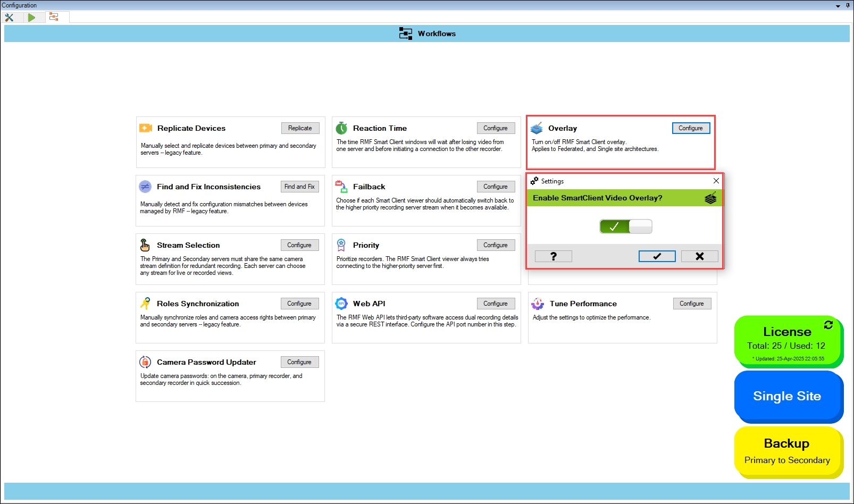Open the Configuration panel dropdown arrow
854x504 pixels.
[x=838, y=6]
